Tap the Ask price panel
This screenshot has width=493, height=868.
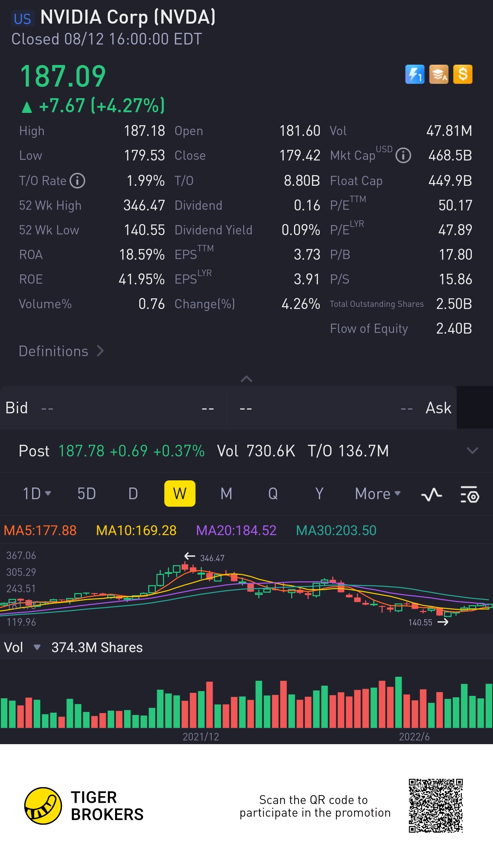pyautogui.click(x=342, y=408)
